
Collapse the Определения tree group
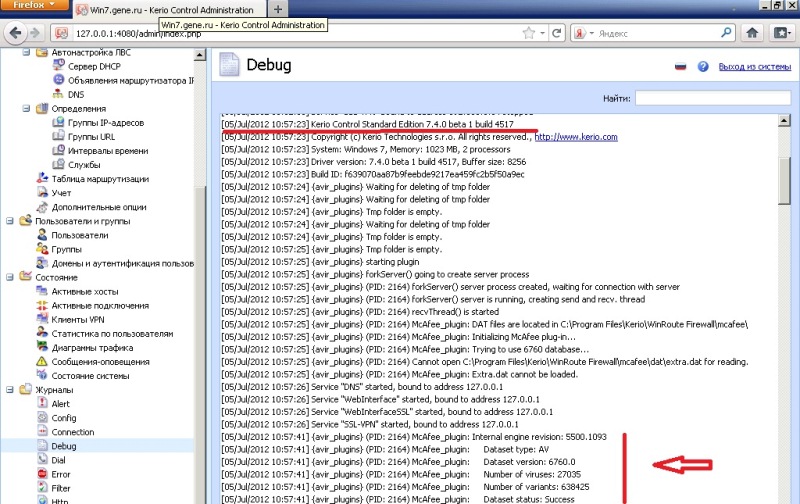[x=26, y=108]
